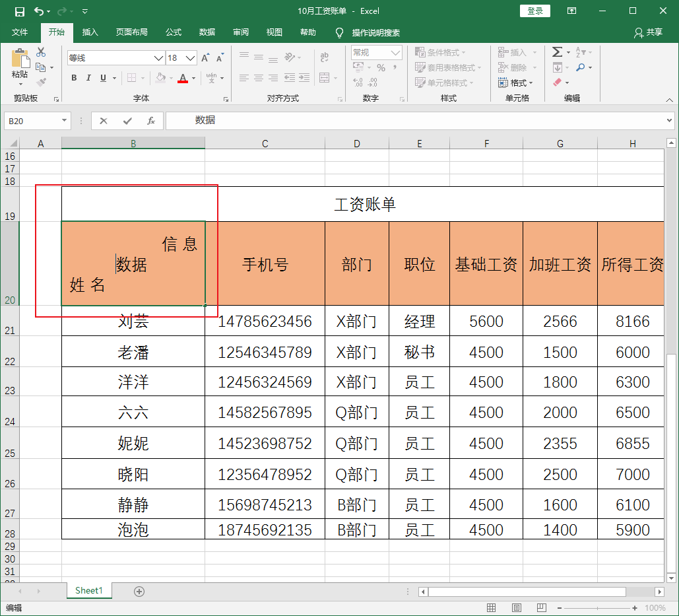679x616 pixels.
Task: Click the AutoSum Σ icon
Action: pos(556,51)
